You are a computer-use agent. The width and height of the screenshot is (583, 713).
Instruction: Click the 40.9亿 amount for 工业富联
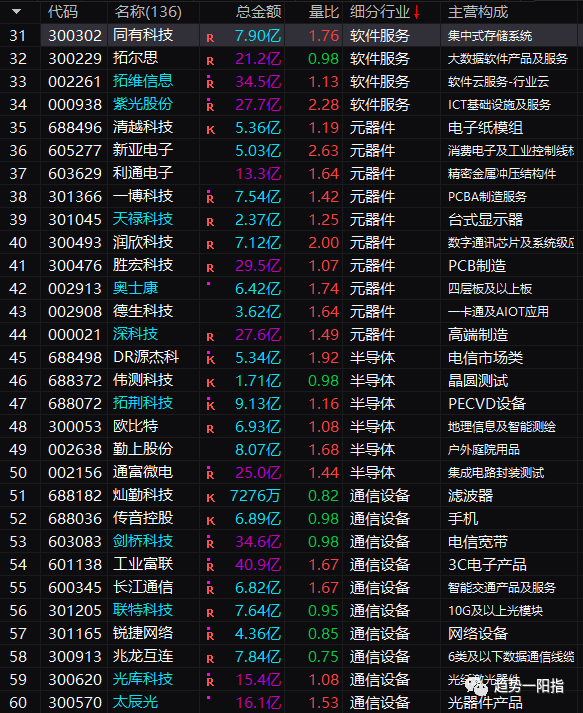tap(258, 564)
